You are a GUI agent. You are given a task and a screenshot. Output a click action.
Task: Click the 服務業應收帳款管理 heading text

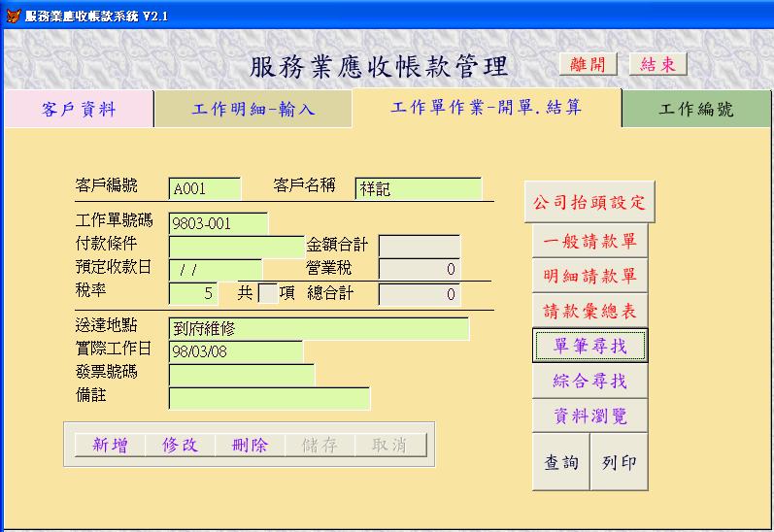point(379,66)
